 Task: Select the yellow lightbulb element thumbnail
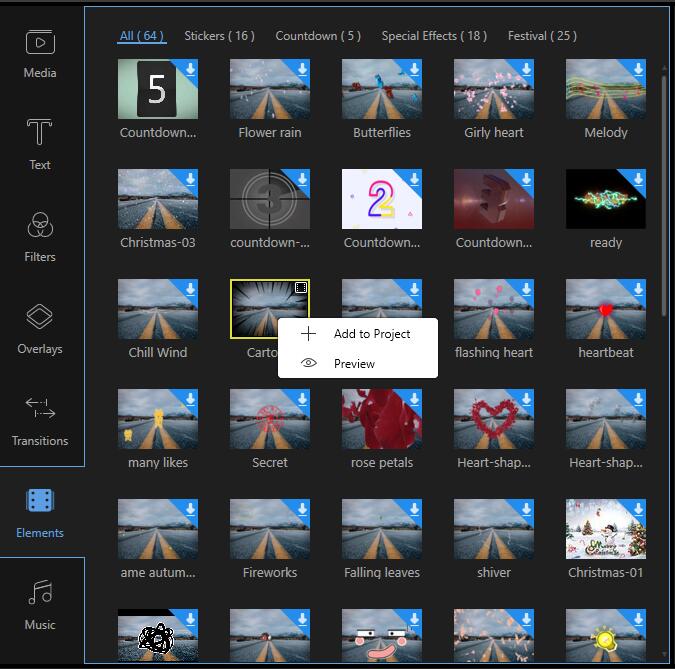pos(606,635)
